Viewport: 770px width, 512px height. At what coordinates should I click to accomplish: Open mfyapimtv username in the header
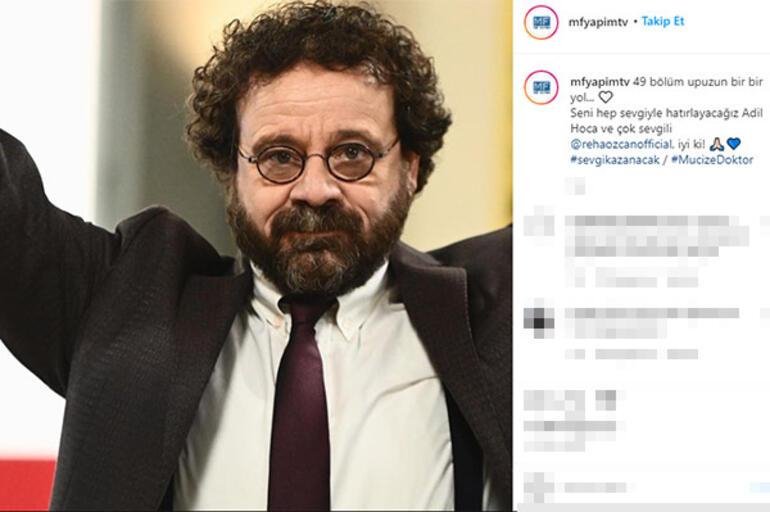click(598, 22)
